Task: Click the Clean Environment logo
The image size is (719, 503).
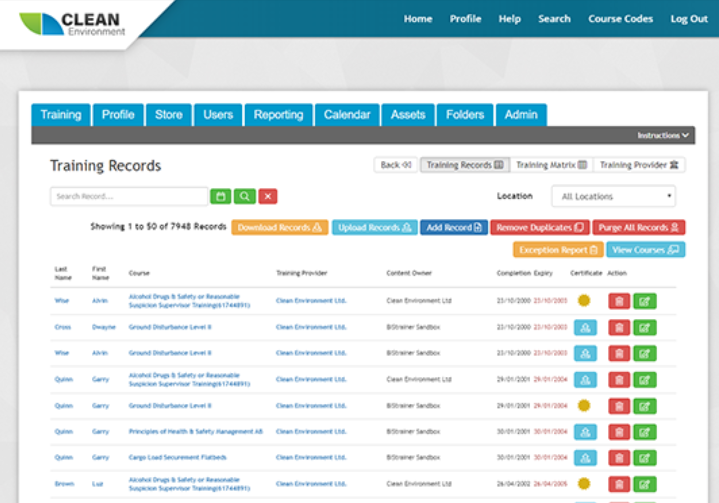Action: tap(72, 24)
